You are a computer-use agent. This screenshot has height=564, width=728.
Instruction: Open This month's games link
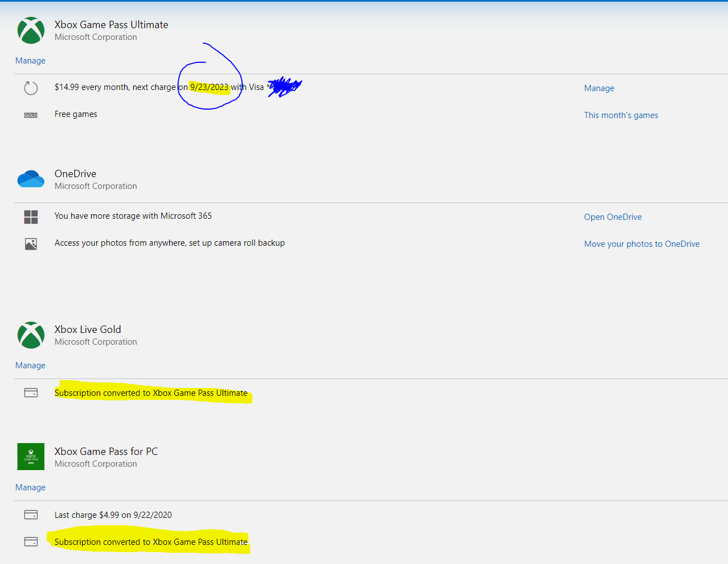pyautogui.click(x=621, y=115)
